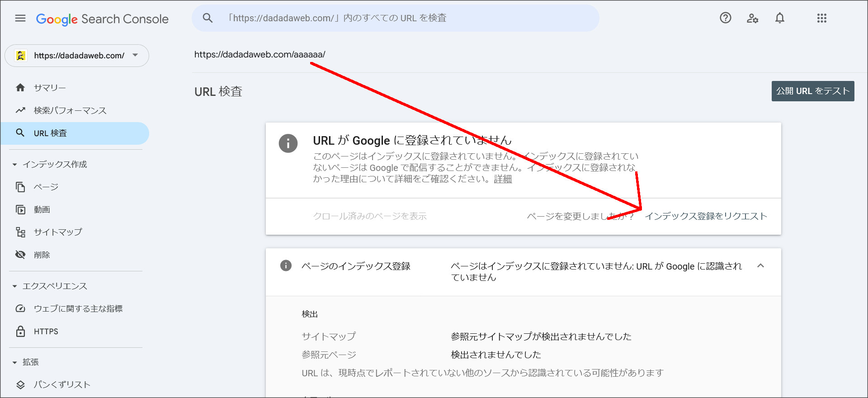Screen dimensions: 868x398
Task: Open ウェブに関する主な指標 report
Action: tap(75, 308)
